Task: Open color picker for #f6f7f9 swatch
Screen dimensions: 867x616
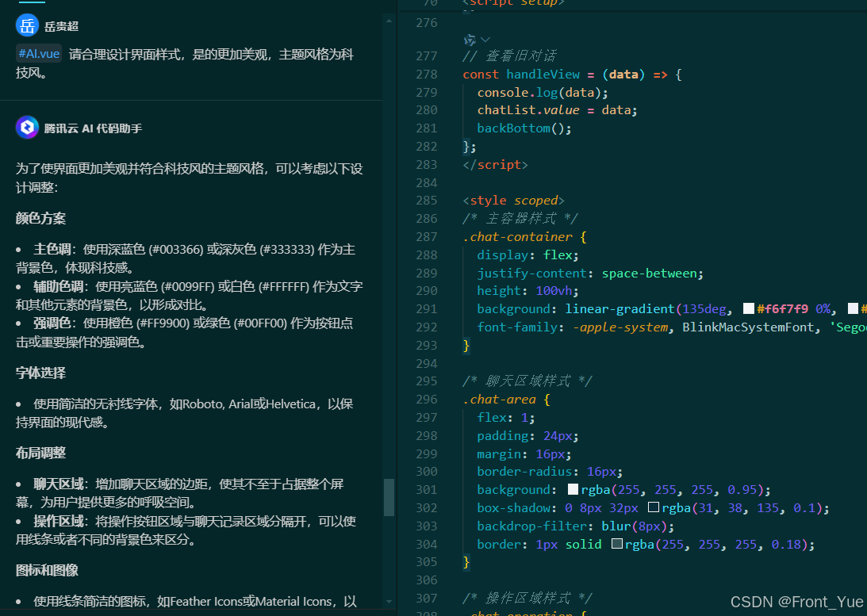Action: (x=749, y=308)
